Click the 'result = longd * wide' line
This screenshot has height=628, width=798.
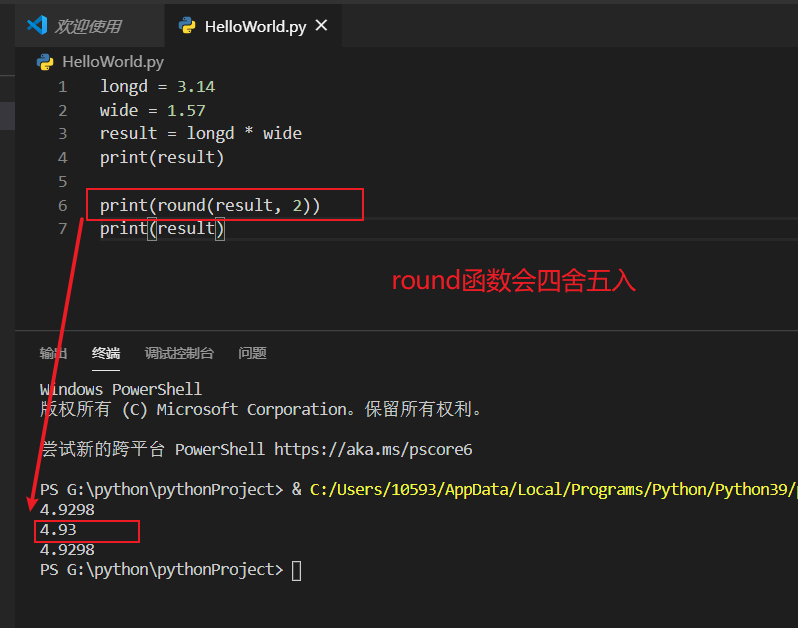(x=201, y=134)
